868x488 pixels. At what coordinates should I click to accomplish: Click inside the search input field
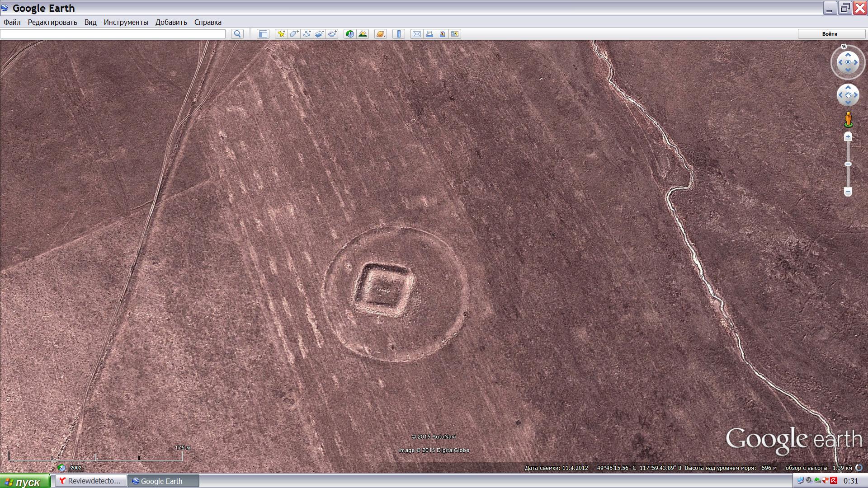click(x=113, y=34)
